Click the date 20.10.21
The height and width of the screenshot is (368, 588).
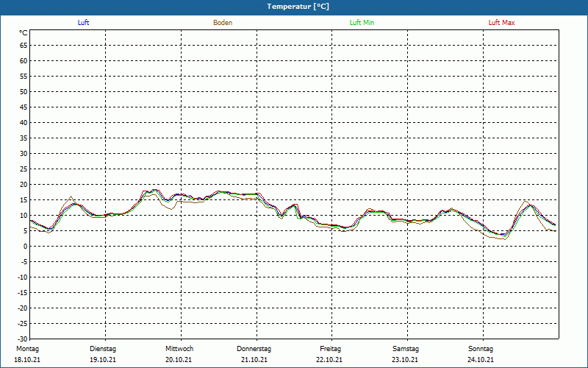tap(179, 360)
